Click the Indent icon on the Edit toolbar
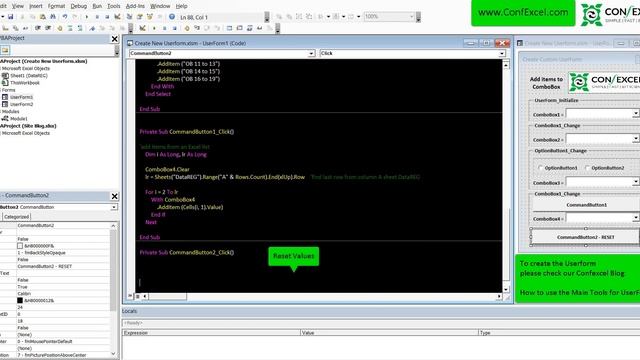 [38, 28]
